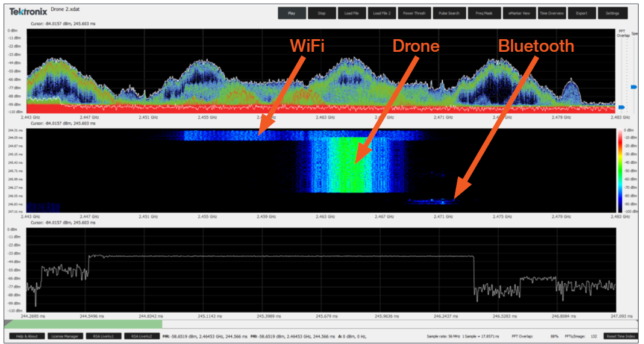Stop playback with the Stop button
The width and height of the screenshot is (644, 344).
(x=321, y=13)
